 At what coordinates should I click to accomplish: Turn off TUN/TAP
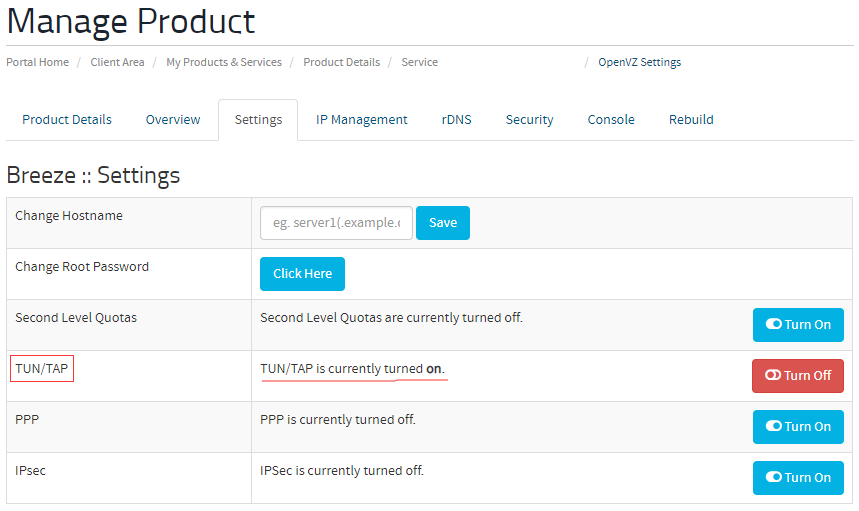798,376
